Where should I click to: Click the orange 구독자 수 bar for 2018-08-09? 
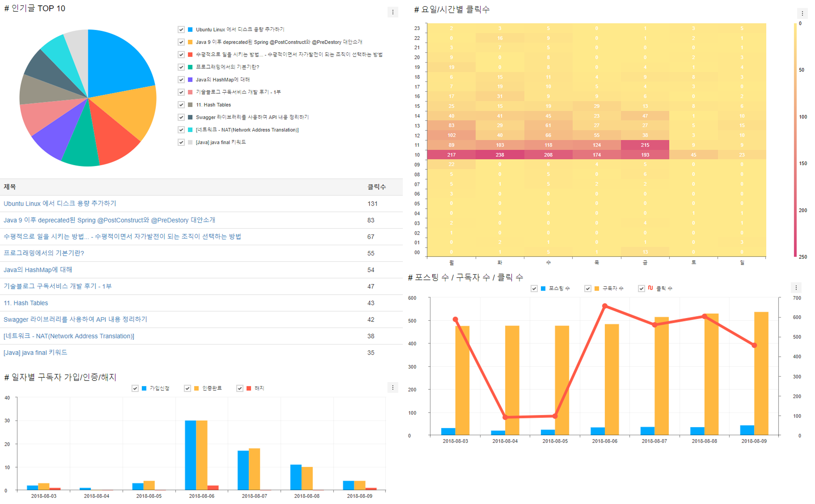761,373
